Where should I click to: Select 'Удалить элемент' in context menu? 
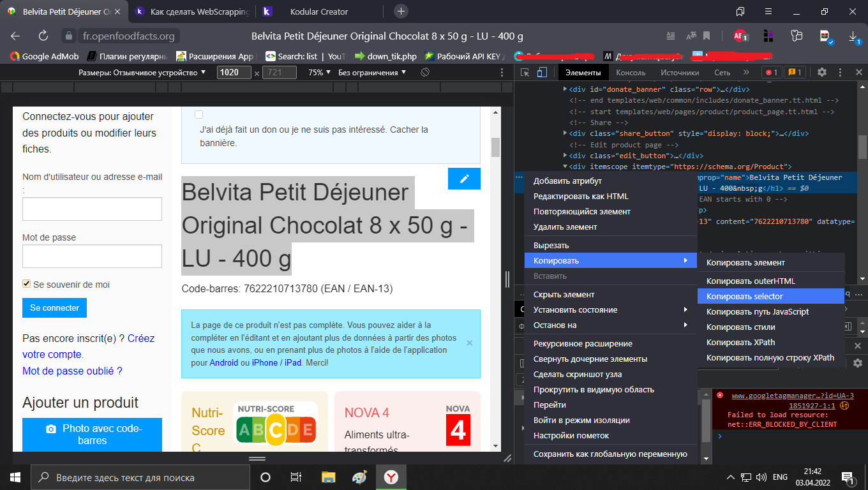(610, 226)
